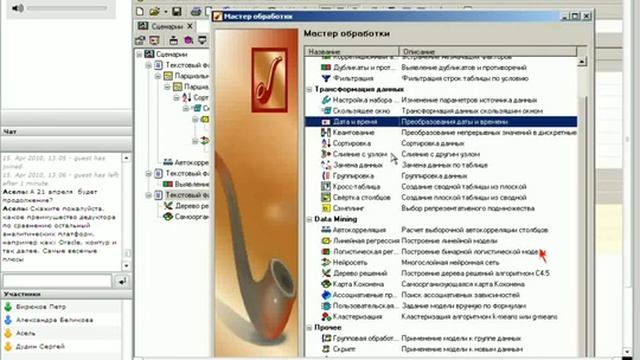640x360 pixels.
Task: Close the Сценарии tab
Action: (190, 26)
